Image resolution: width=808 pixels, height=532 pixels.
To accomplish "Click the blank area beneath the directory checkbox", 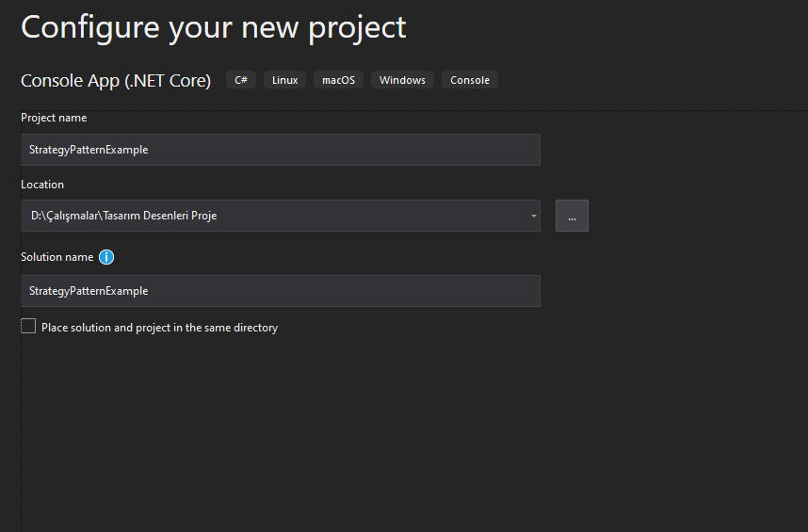I will (412, 432).
